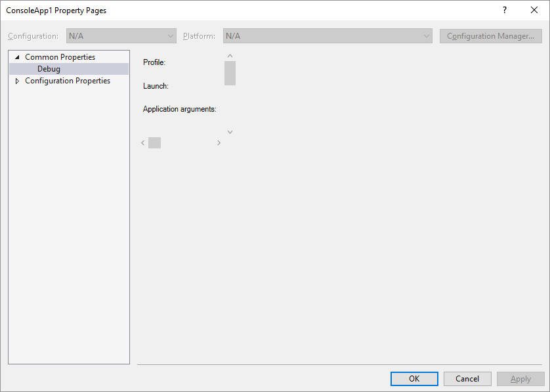This screenshot has height=392, width=550.
Task: Confirm with the OK button
Action: tap(414, 379)
